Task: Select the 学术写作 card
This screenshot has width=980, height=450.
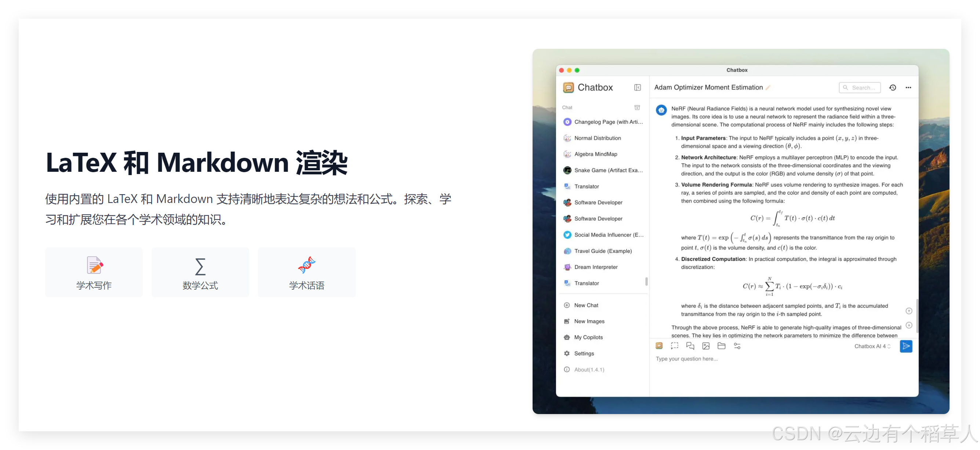Action: click(94, 272)
